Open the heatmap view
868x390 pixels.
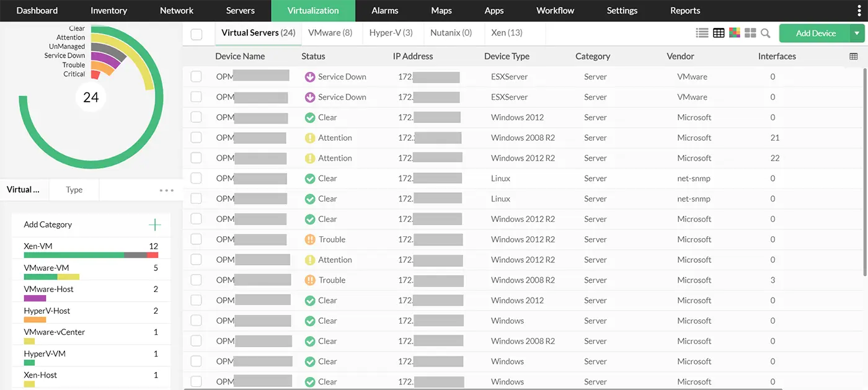click(735, 32)
